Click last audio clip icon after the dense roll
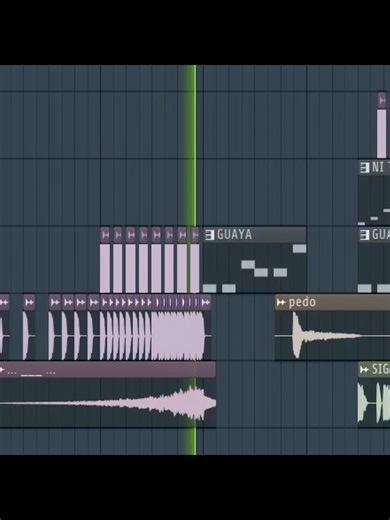Screen dimensions: 390x520 click(206, 302)
